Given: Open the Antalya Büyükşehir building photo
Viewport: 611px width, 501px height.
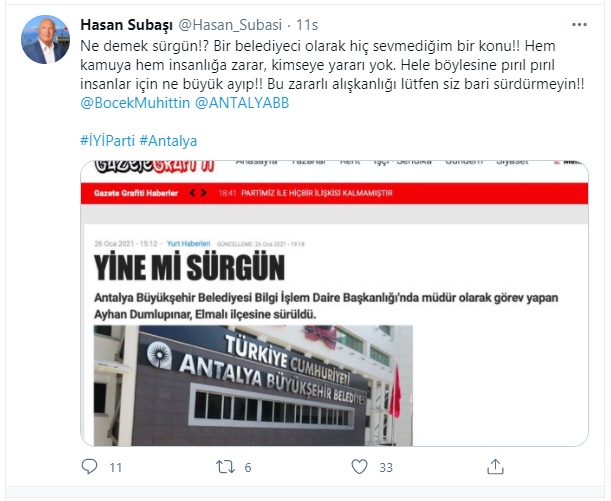Looking at the screenshot, I should tap(253, 385).
